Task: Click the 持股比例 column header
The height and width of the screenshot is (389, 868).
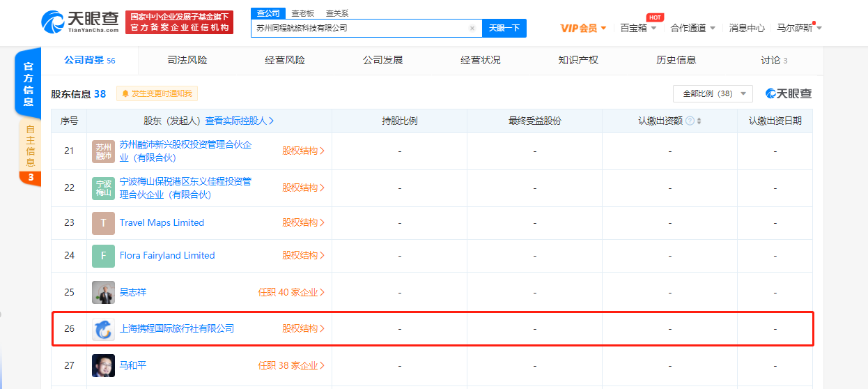Action: pos(399,121)
